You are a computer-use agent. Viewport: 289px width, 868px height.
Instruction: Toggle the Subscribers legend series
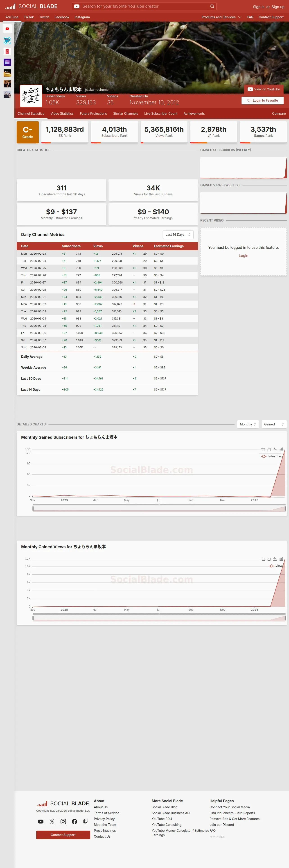[272, 456]
